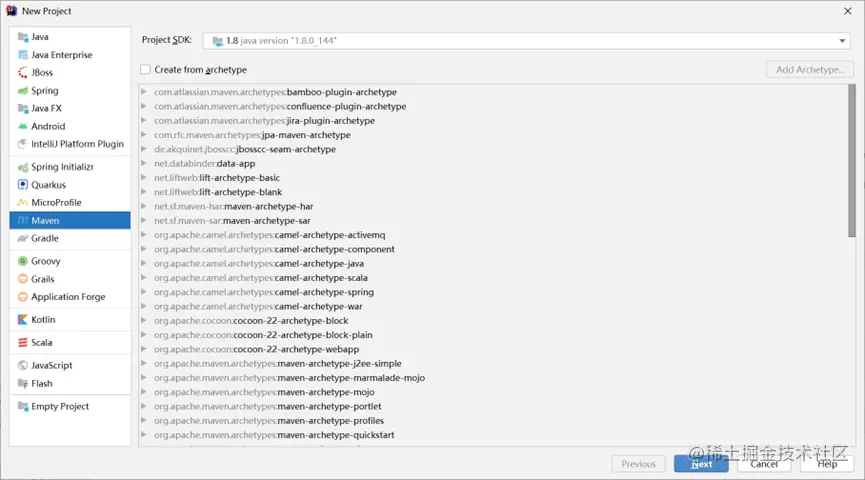Select net.databinder:data-app row
This screenshot has height=480, width=865.
[x=493, y=163]
